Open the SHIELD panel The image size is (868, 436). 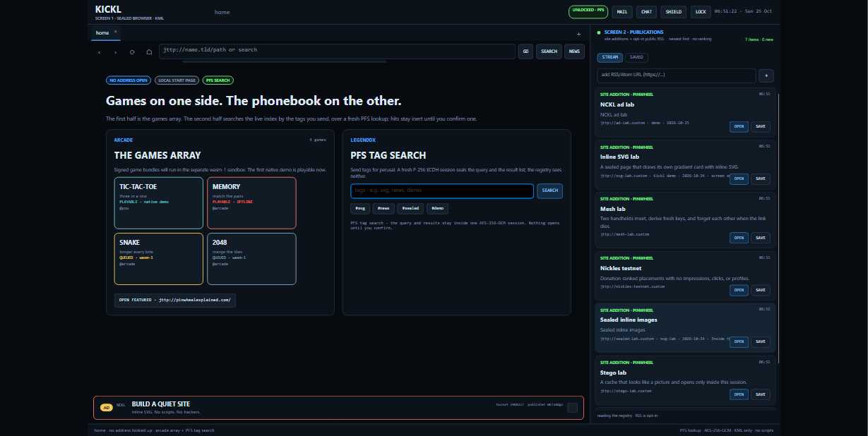[x=674, y=11]
